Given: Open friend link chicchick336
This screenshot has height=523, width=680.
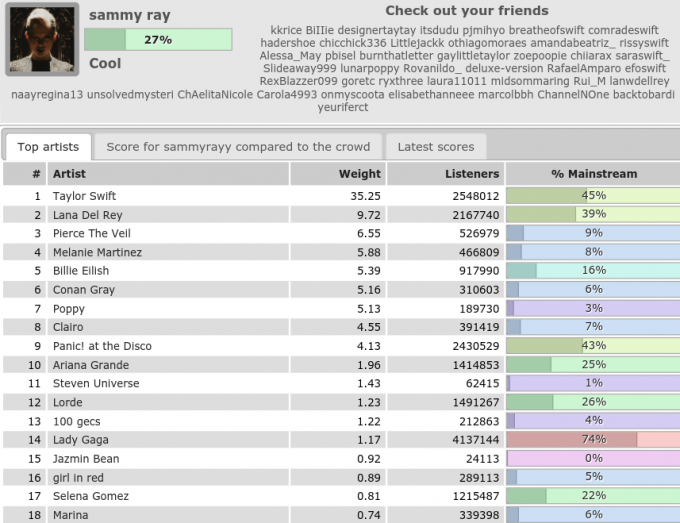Looking at the screenshot, I should coord(352,43).
